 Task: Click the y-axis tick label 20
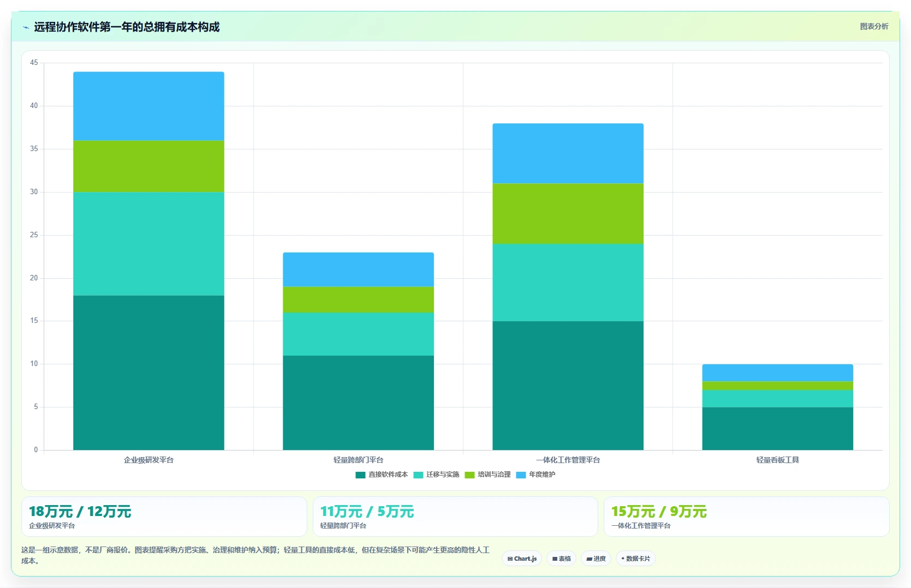pos(34,278)
